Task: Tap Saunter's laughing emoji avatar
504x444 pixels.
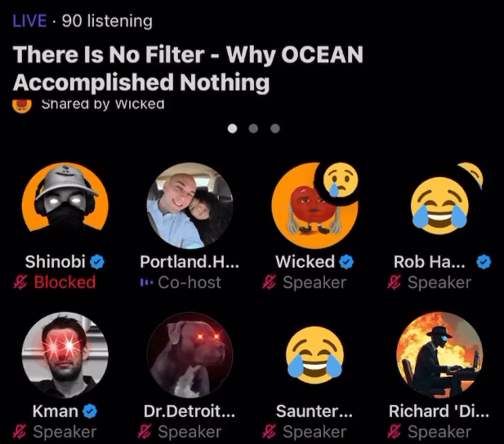Action: coord(314,355)
